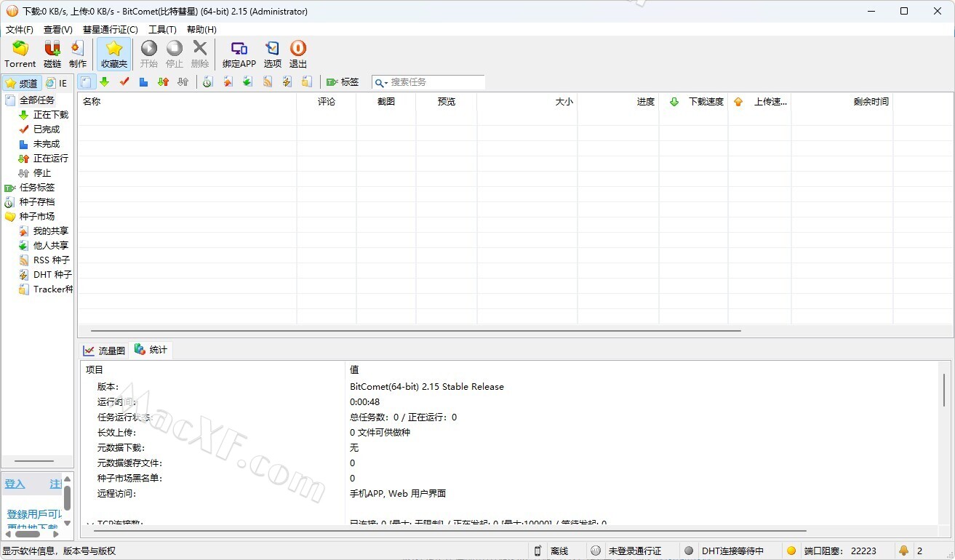Screen dimensions: 955x560
Task: Select DHT 种子 in the sidebar tree
Action: pos(45,275)
